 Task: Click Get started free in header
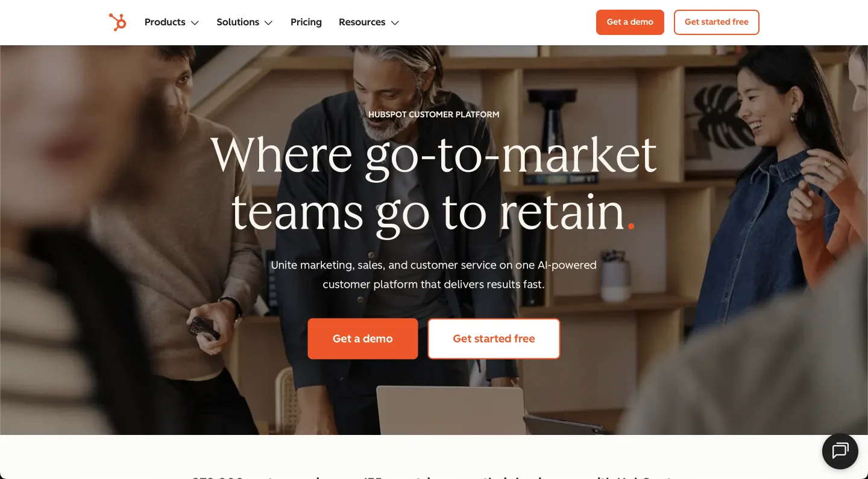point(716,22)
